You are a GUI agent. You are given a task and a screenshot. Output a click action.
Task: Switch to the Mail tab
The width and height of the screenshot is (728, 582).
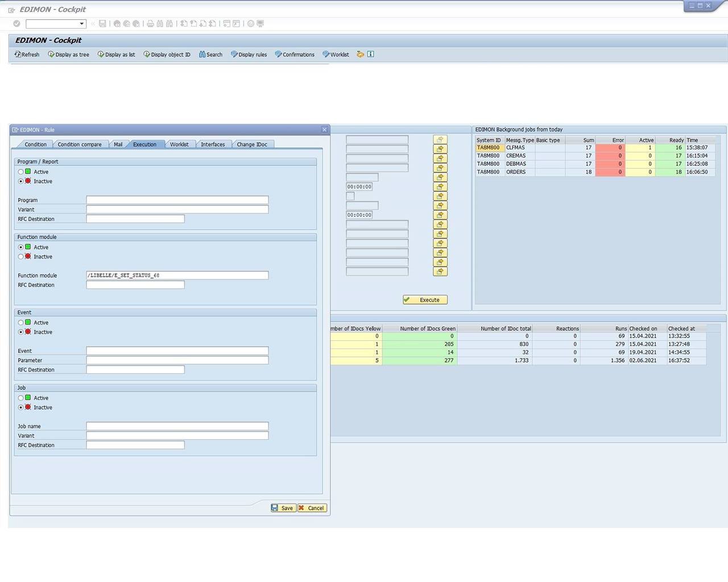click(x=118, y=144)
